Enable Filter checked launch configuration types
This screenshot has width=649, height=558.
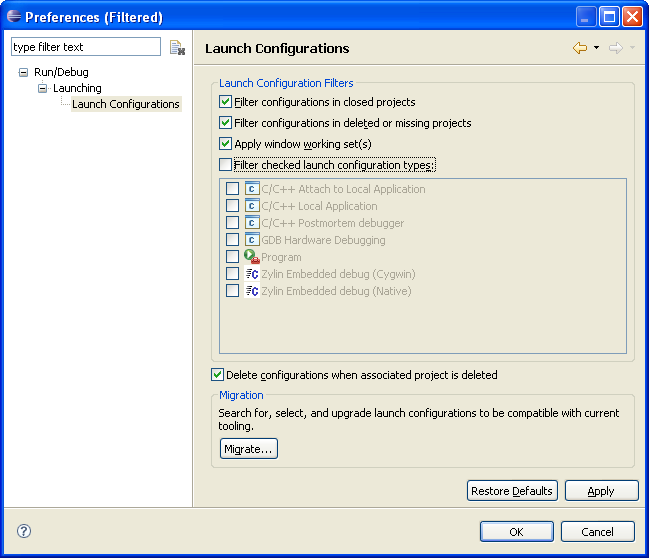(225, 165)
